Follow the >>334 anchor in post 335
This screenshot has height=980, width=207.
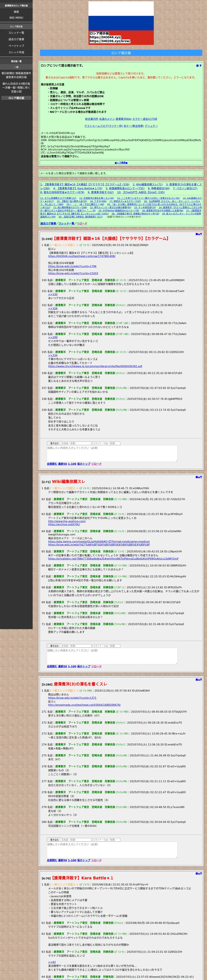53,355
